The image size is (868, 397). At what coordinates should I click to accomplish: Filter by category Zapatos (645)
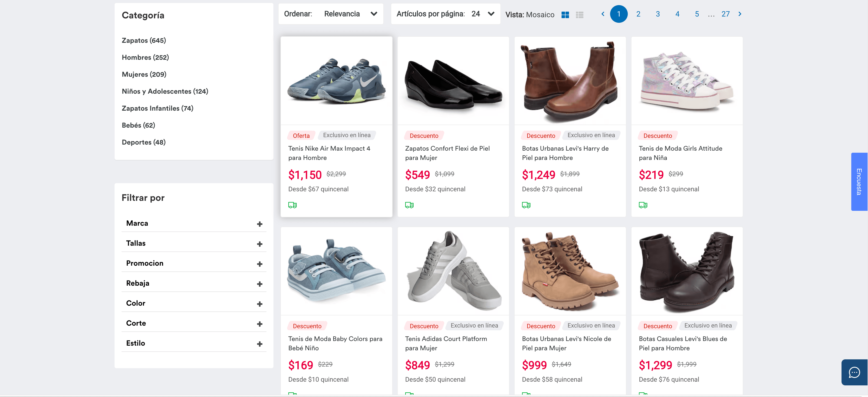click(144, 40)
